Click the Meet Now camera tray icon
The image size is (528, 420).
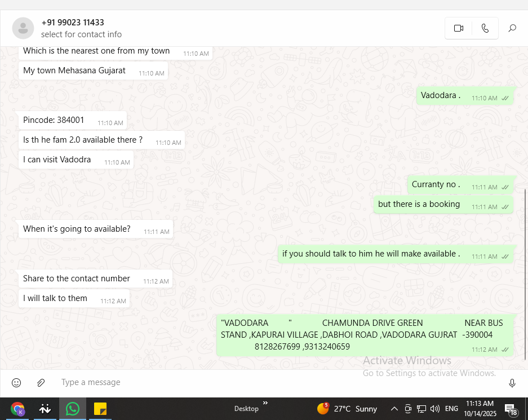click(408, 409)
